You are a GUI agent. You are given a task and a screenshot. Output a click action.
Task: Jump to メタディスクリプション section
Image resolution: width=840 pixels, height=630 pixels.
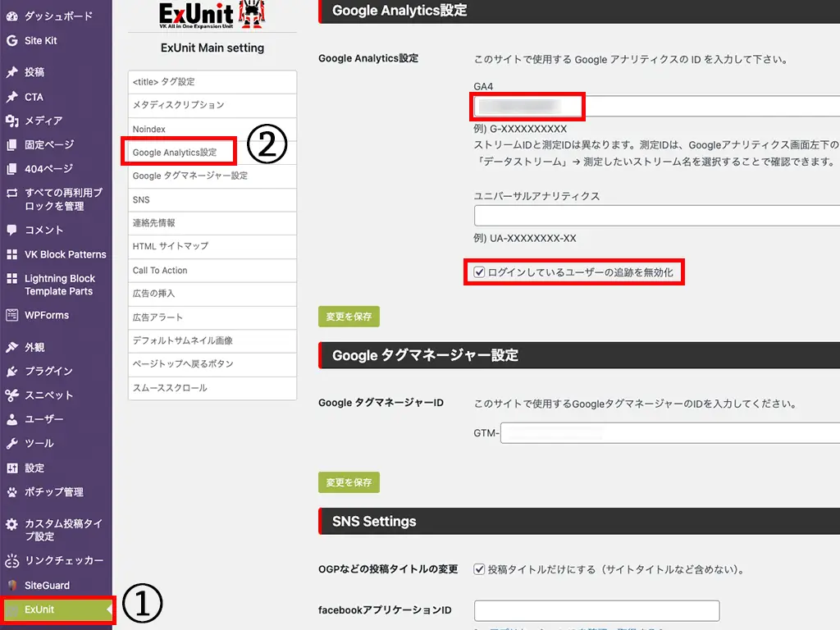[212, 106]
